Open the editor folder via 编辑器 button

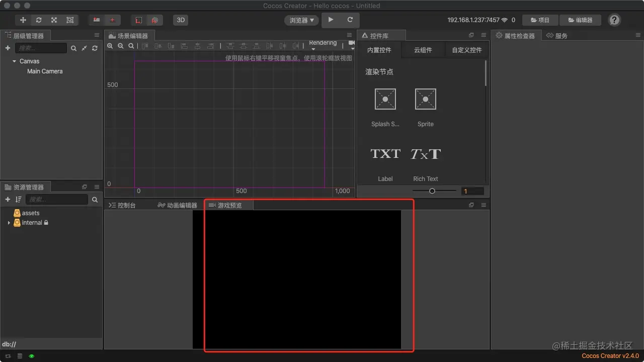click(580, 20)
